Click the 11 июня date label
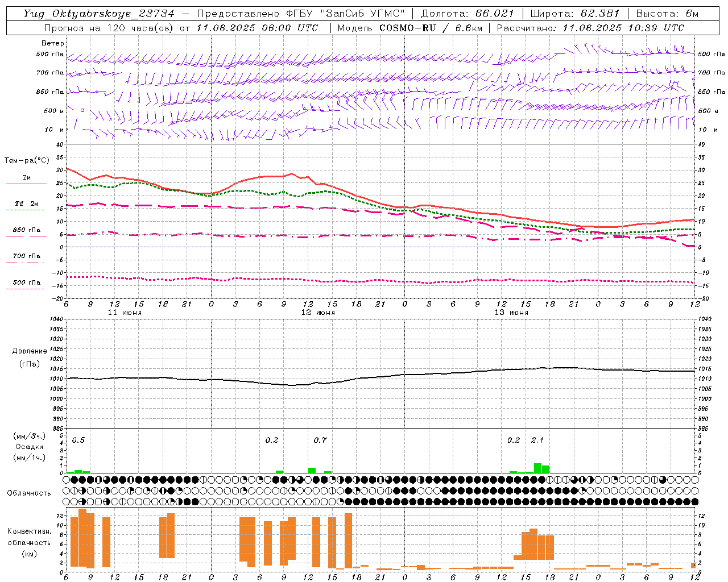728x582 pixels. 125,313
